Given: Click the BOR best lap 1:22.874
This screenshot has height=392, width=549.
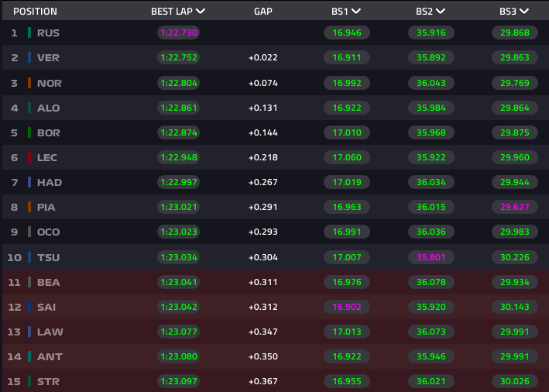Looking at the screenshot, I should (178, 132).
